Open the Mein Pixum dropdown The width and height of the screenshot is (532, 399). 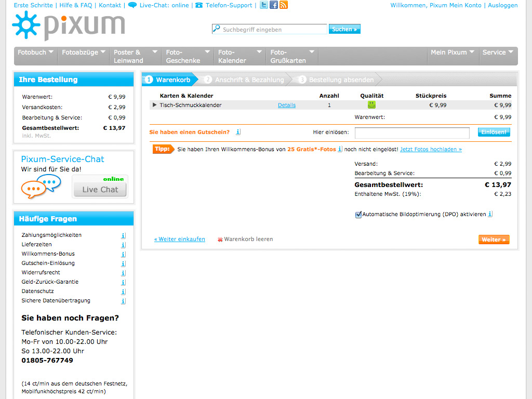pyautogui.click(x=453, y=52)
